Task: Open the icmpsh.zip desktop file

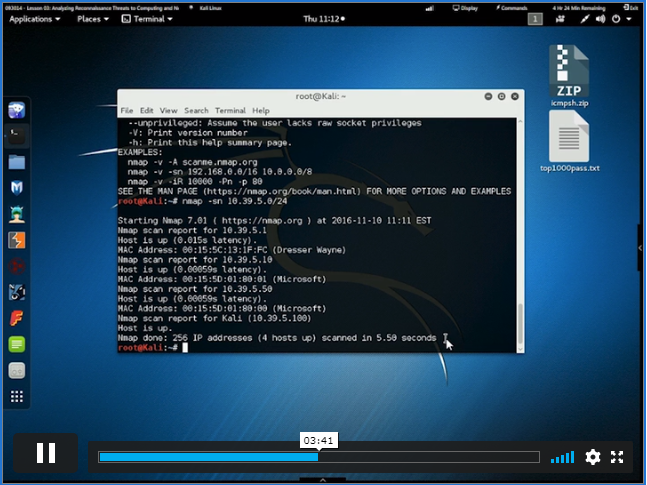Action: coord(569,76)
